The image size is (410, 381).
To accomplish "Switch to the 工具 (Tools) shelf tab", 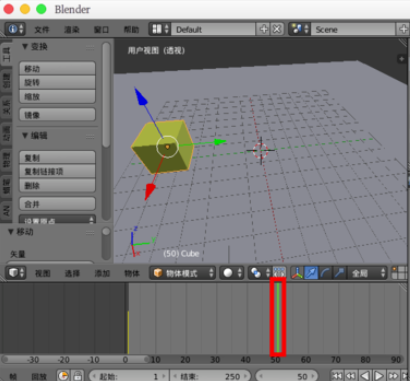I will (6, 54).
